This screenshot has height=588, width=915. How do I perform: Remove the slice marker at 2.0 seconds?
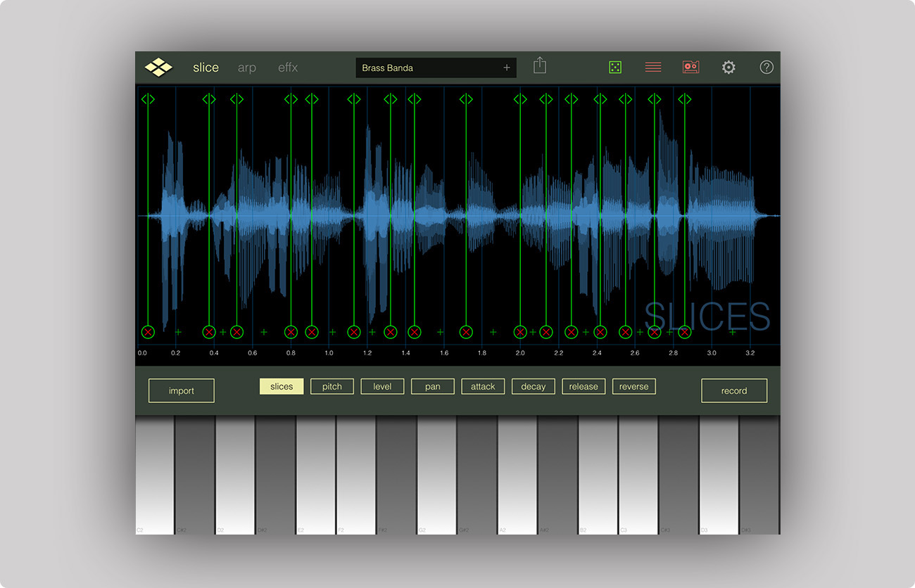(520, 332)
